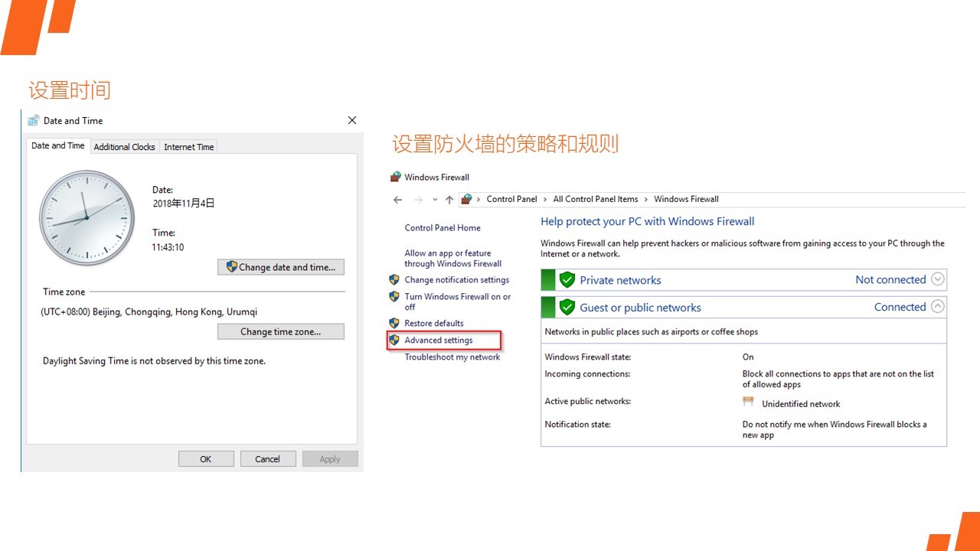Click green shield on Private networks
This screenshot has width=980, height=551.
(567, 279)
